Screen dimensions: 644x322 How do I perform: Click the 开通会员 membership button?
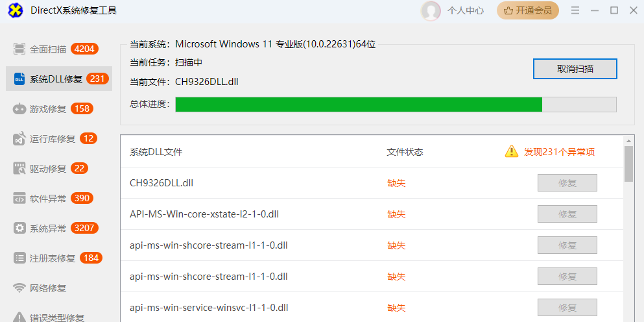(527, 10)
